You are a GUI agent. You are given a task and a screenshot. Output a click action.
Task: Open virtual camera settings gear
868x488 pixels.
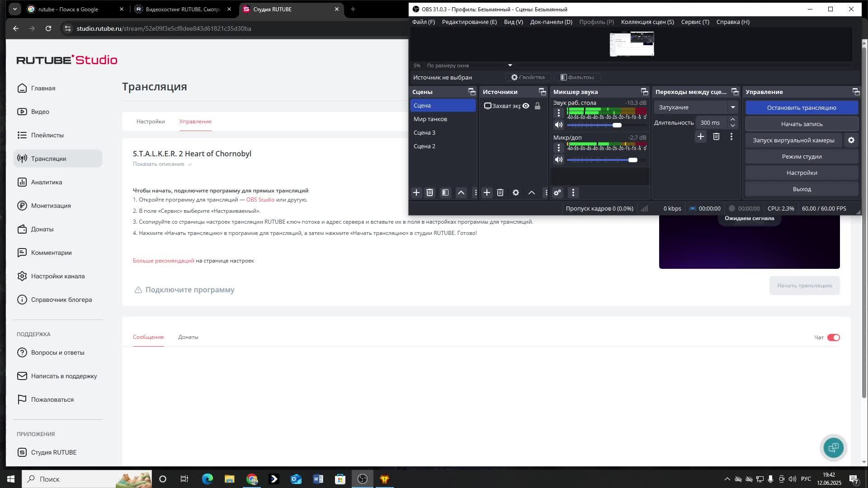851,140
